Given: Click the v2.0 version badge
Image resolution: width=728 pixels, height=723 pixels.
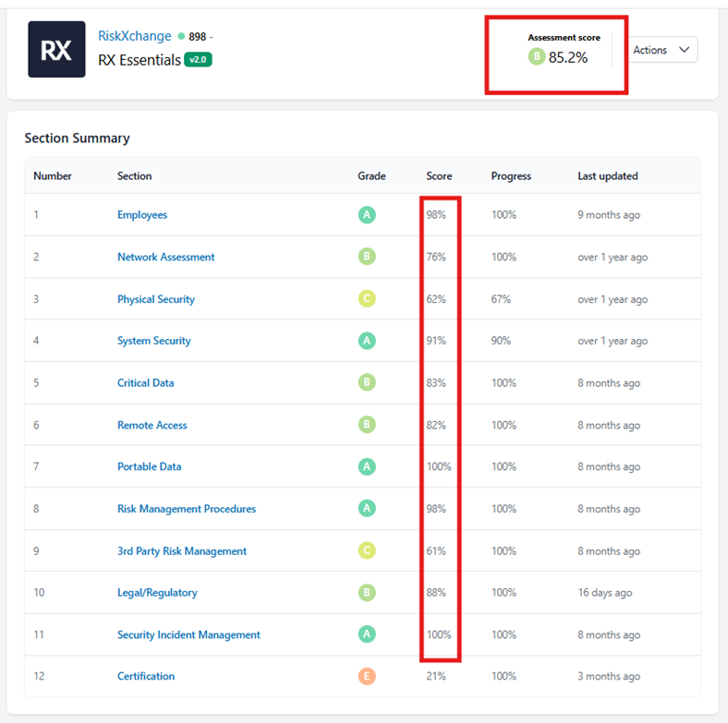Looking at the screenshot, I should click(198, 60).
